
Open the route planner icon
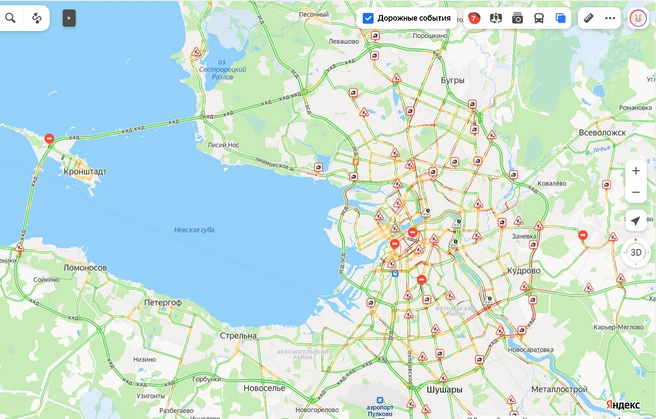pos(37,18)
